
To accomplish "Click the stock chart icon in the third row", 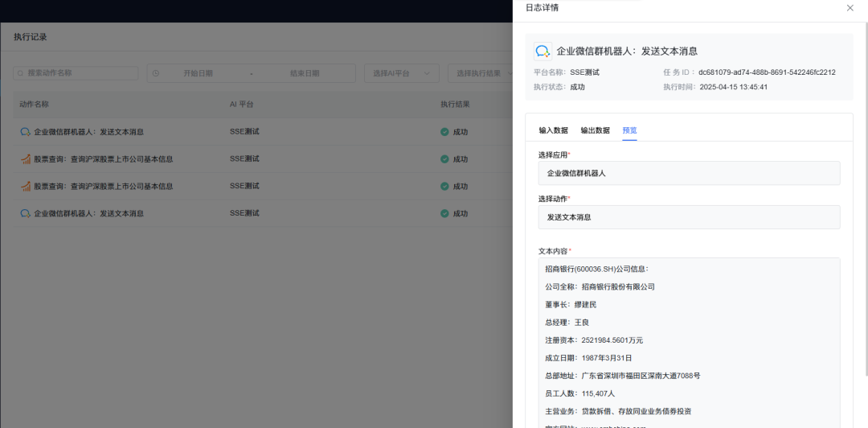I will (26, 187).
